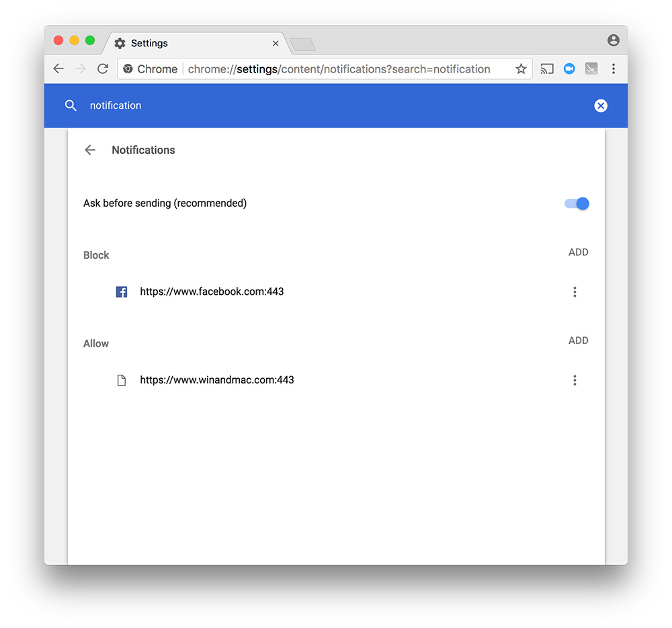Open more actions for facebook.com
Screen dimensions: 672x628
pos(575,291)
